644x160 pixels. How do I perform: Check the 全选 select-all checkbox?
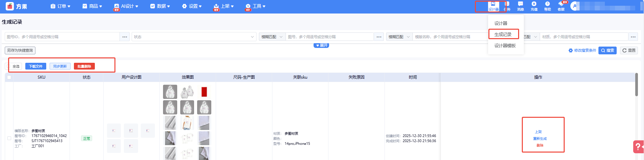tap(7, 66)
